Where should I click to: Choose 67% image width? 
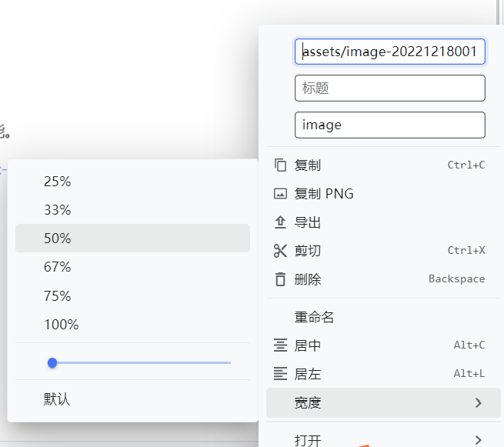tap(58, 267)
